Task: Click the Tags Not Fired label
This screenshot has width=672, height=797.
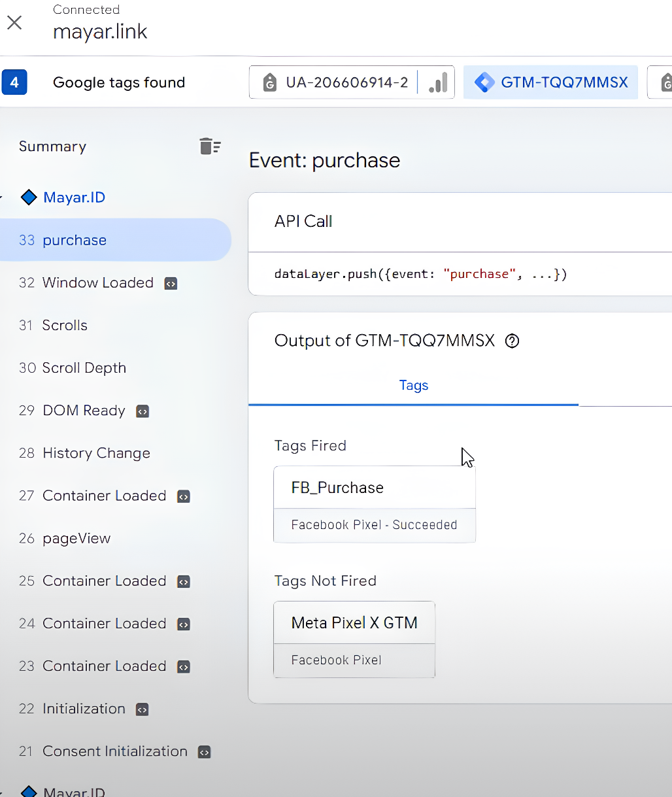Action: (x=326, y=581)
